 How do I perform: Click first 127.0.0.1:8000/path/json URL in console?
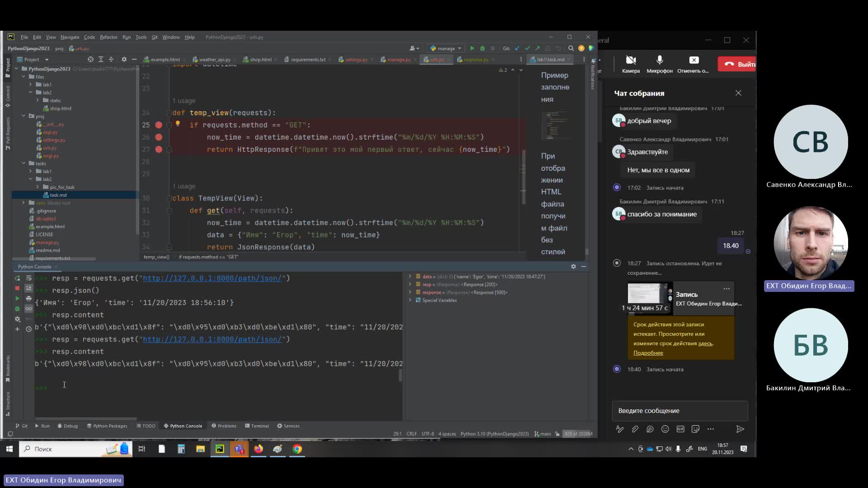pyautogui.click(x=212, y=278)
